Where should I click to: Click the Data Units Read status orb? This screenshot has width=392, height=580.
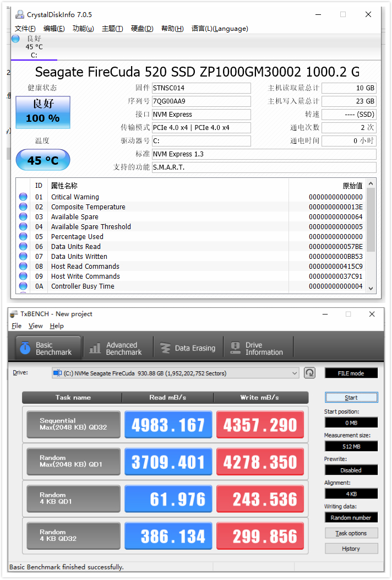(x=23, y=246)
